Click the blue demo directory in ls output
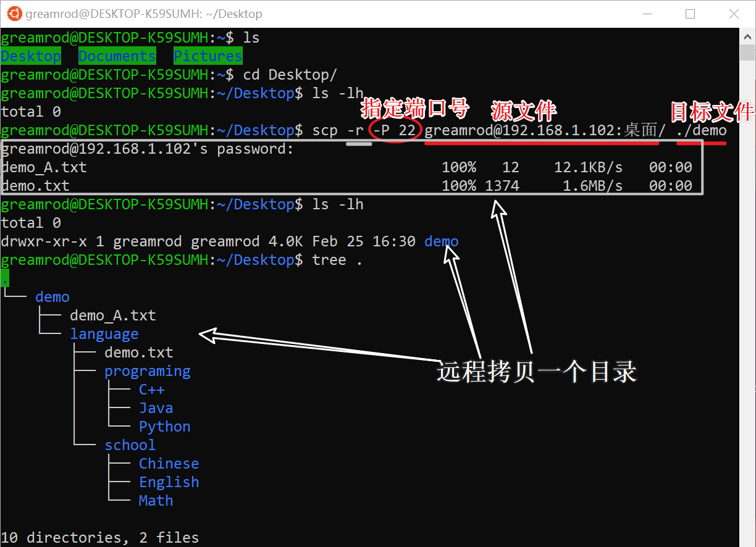Image resolution: width=756 pixels, height=547 pixels. 442,241
